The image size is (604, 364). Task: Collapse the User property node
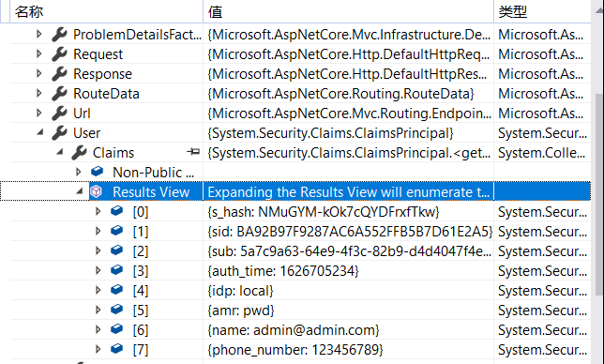(39, 132)
